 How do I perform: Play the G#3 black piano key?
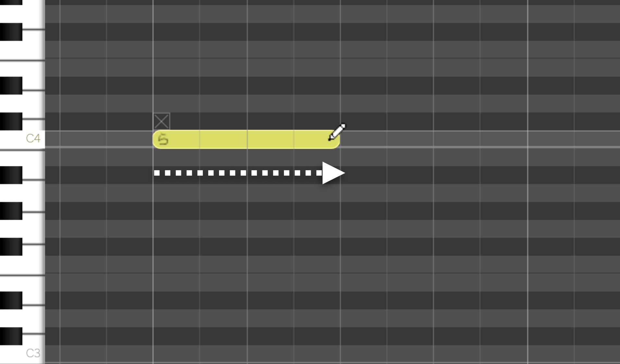tap(11, 211)
